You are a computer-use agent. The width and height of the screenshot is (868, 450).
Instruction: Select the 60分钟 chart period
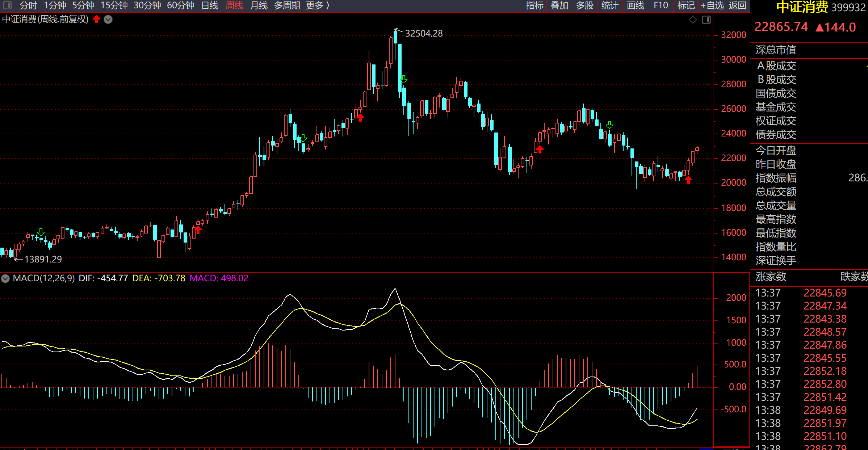tap(181, 5)
